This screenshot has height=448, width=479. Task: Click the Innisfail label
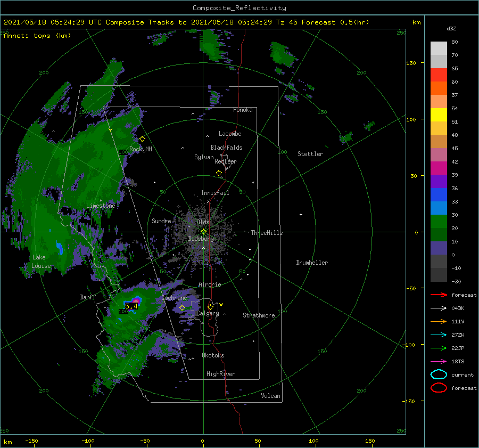point(215,193)
